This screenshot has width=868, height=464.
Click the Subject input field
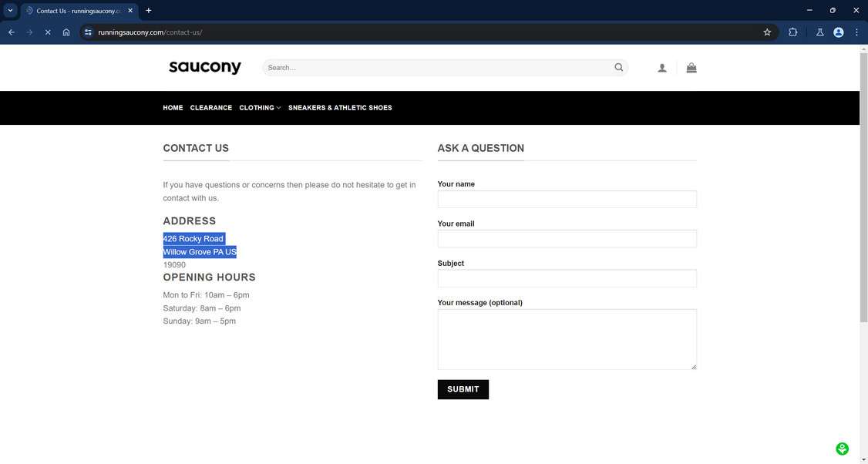point(567,278)
